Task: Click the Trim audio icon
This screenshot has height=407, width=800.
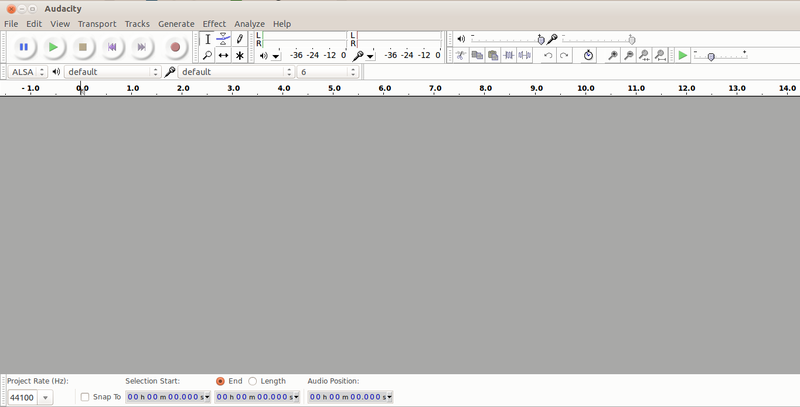Action: [x=509, y=55]
